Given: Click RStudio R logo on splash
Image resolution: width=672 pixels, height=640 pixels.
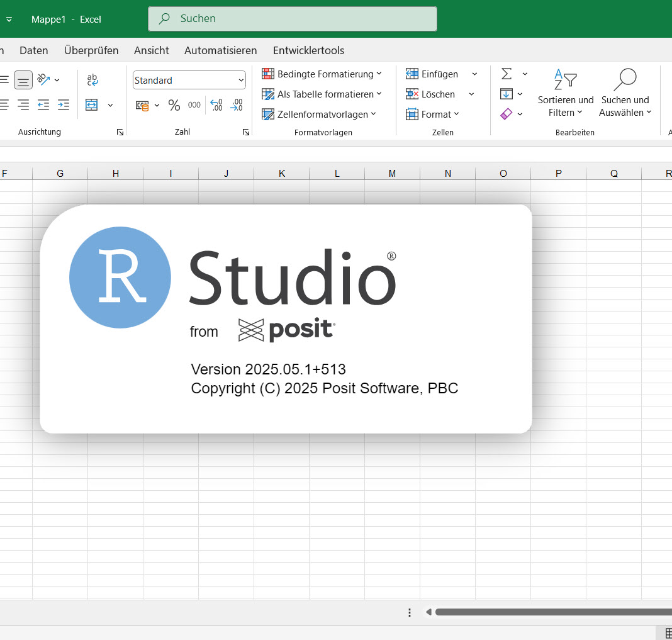Looking at the screenshot, I should point(120,278).
